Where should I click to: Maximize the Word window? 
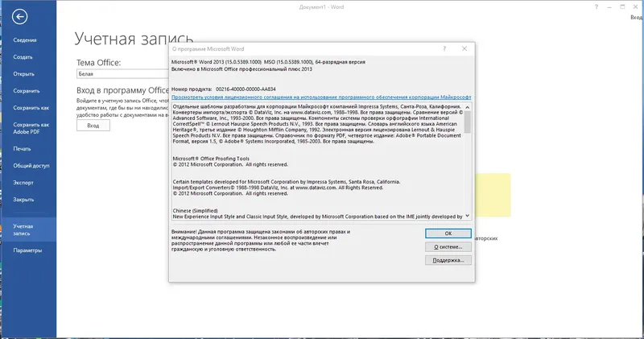[622, 7]
